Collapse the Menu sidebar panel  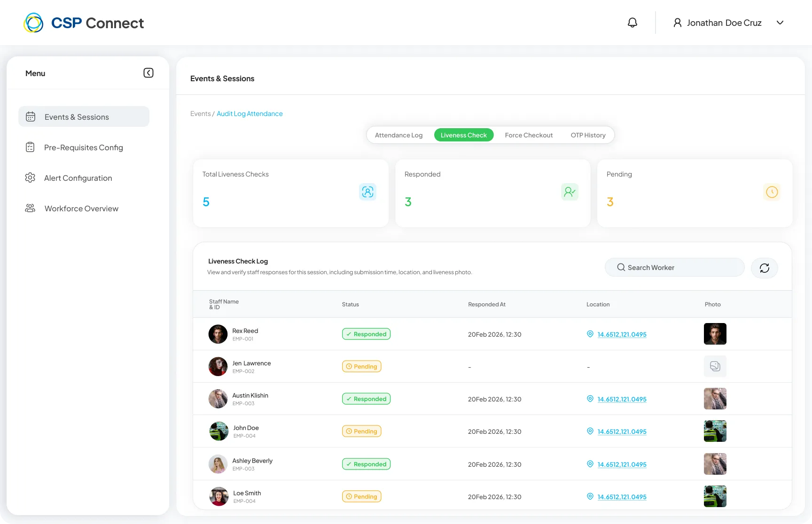[x=148, y=73]
